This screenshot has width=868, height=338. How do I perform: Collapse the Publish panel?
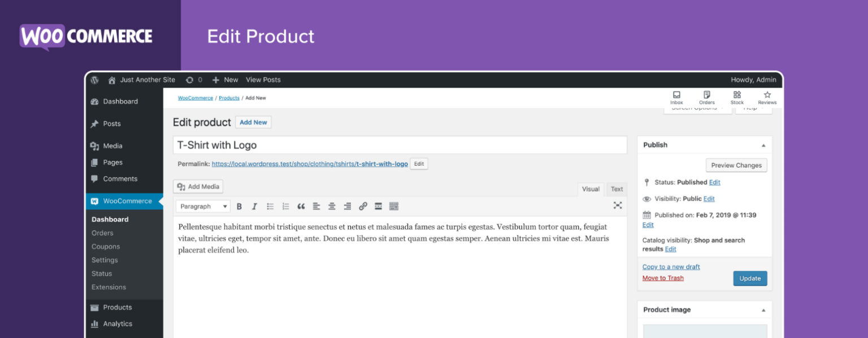click(x=765, y=145)
